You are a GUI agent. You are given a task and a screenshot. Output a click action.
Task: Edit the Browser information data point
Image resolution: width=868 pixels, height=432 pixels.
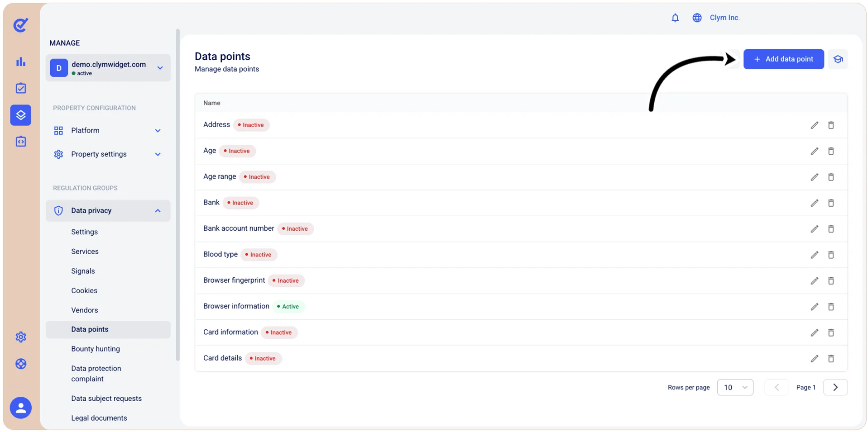pyautogui.click(x=814, y=307)
